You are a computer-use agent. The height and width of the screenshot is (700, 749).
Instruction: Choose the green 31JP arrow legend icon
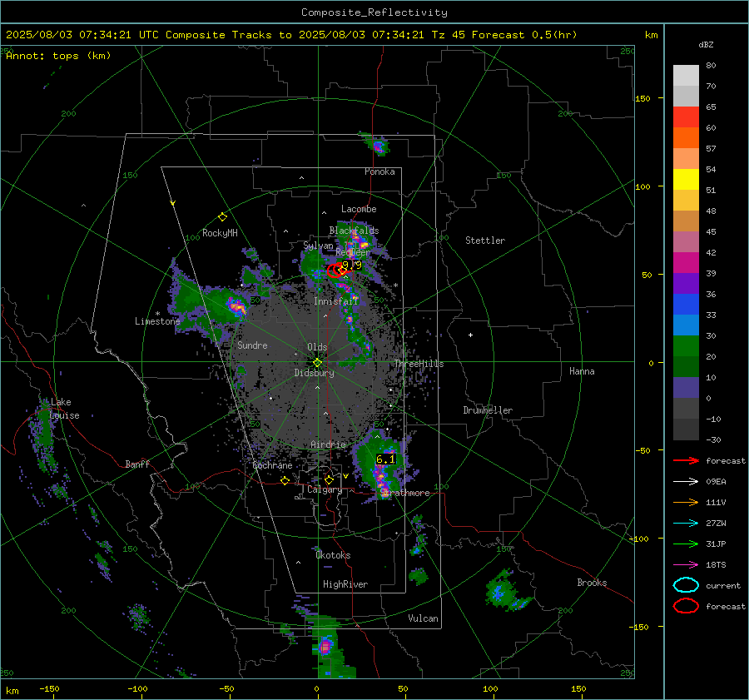(686, 544)
